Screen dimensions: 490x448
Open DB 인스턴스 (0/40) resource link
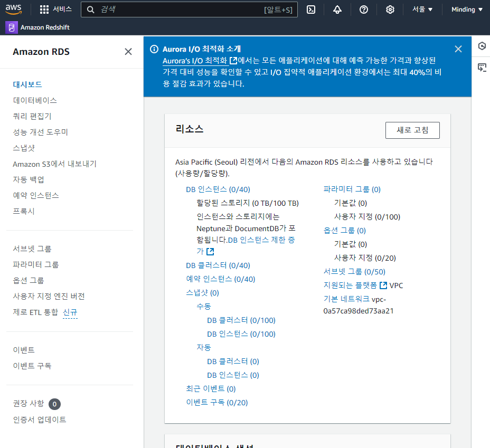[x=218, y=189]
